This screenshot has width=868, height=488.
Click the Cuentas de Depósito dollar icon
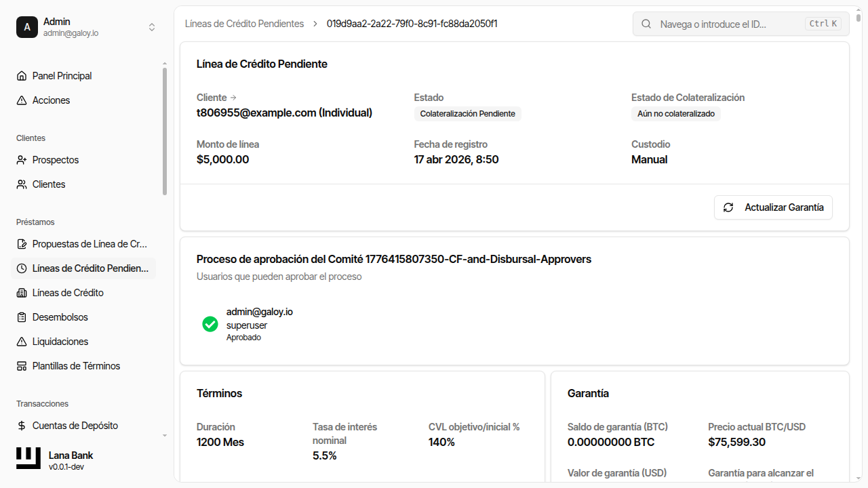pos(22,426)
